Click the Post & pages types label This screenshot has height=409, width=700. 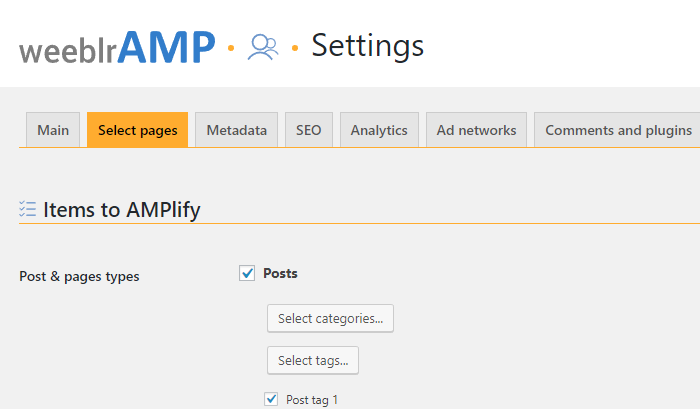(79, 276)
